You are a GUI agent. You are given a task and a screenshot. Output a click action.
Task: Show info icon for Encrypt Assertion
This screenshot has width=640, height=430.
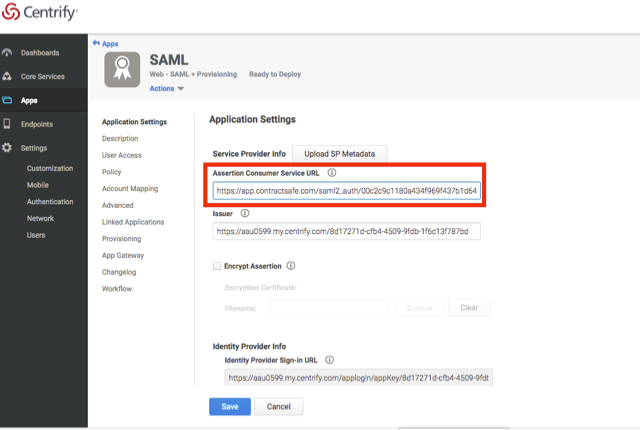(291, 266)
